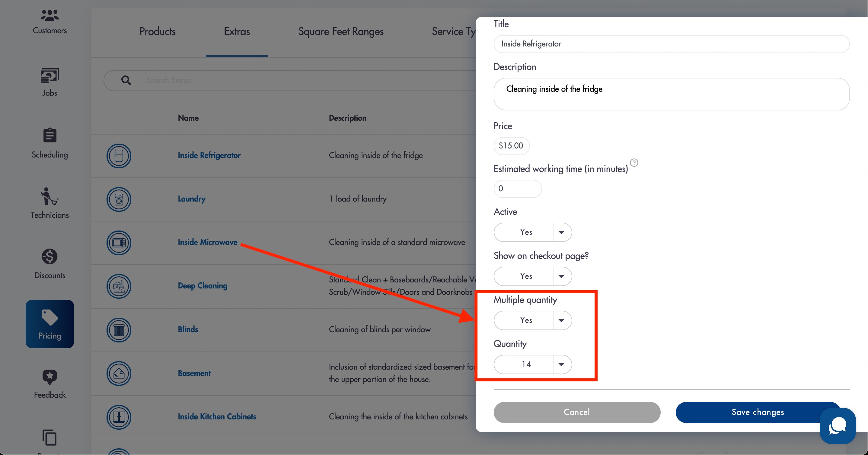
Task: Open the live chat bubble icon
Action: click(x=838, y=426)
